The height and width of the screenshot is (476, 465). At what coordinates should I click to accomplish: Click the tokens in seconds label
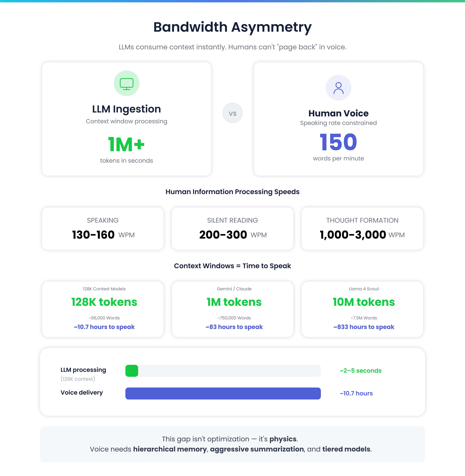[127, 161]
